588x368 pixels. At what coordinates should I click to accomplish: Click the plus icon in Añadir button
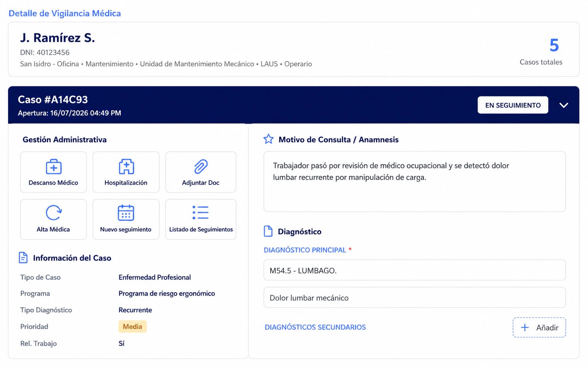click(525, 327)
